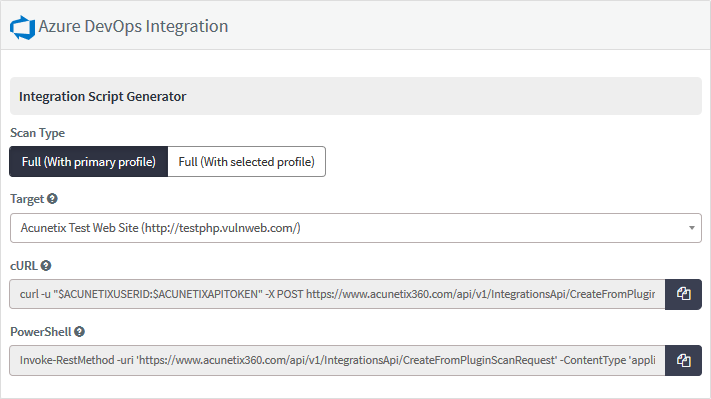
Task: Click the cURL label text
Action: [x=24, y=266]
